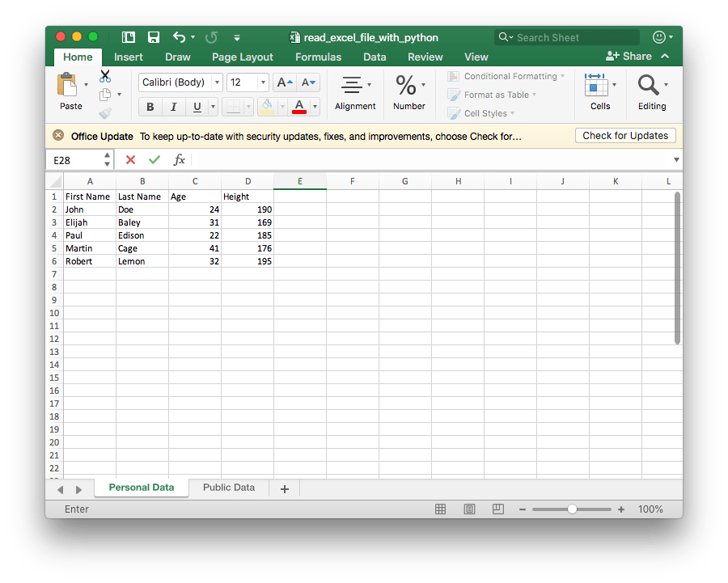
Task: Click the Check for Updates button
Action: pos(625,135)
